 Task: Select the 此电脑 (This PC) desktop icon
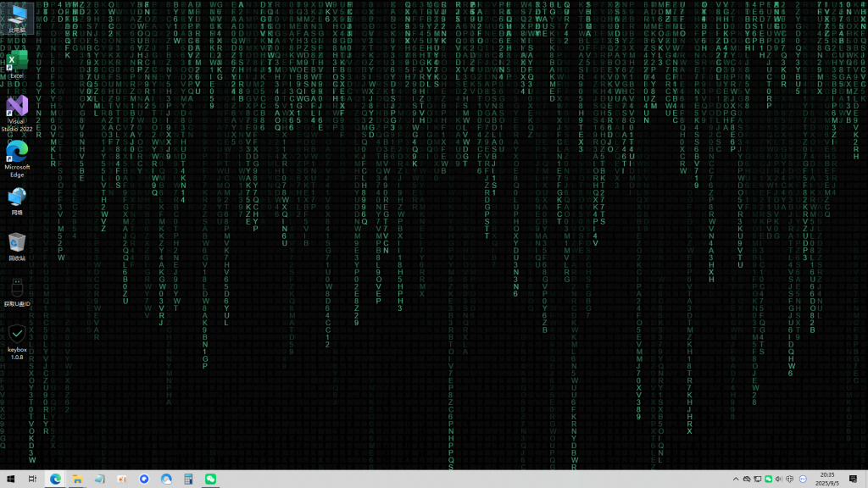[x=17, y=15]
